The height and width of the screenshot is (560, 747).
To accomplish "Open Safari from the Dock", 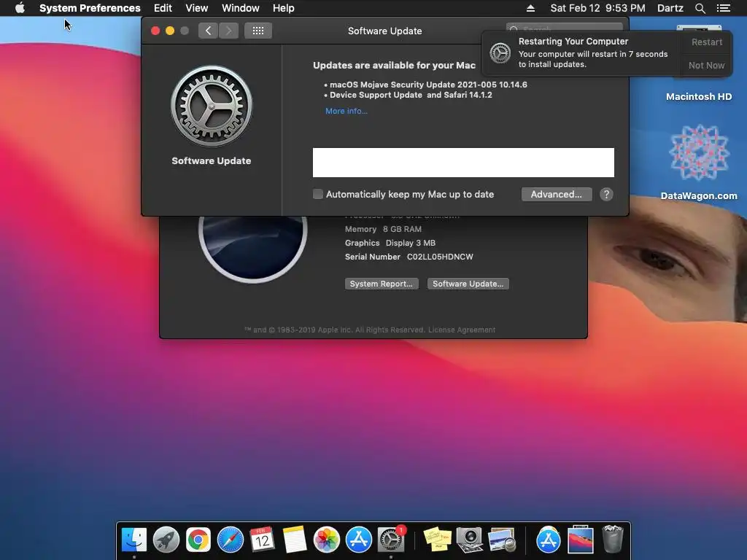I will [x=230, y=540].
